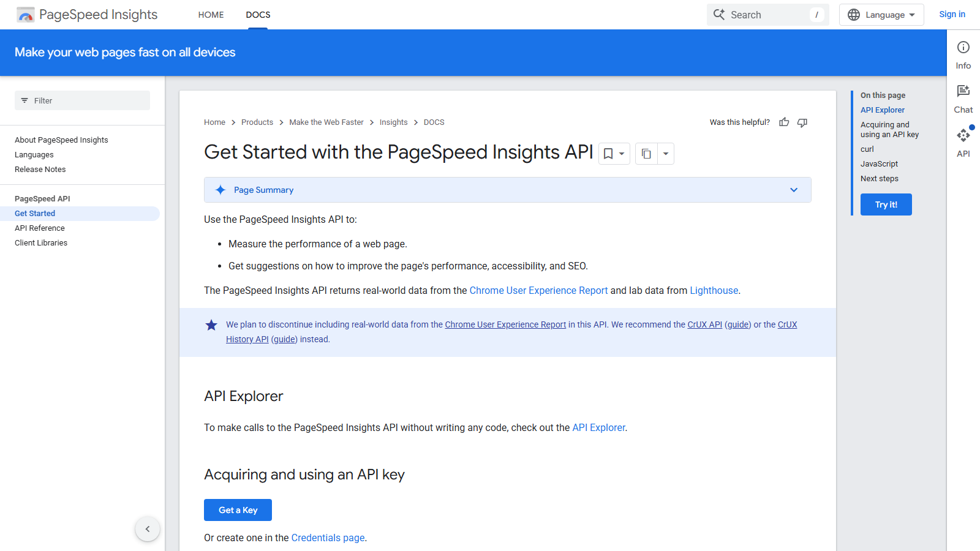Select the DOCS tab

pyautogui.click(x=258, y=15)
